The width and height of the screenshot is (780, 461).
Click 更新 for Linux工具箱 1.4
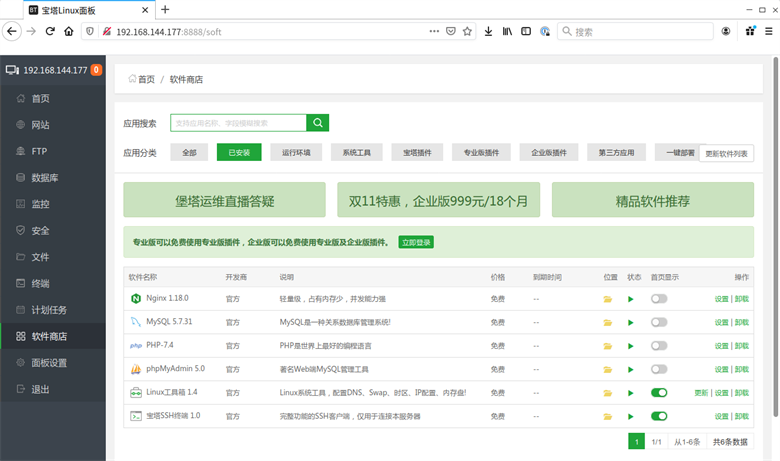701,393
